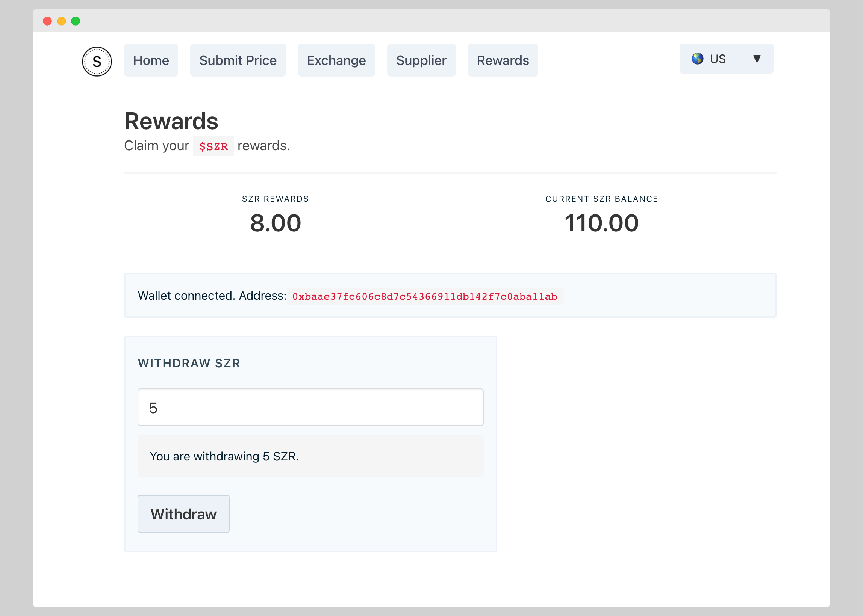Click the circular S logo icon
The image size is (863, 616).
pos(97,62)
